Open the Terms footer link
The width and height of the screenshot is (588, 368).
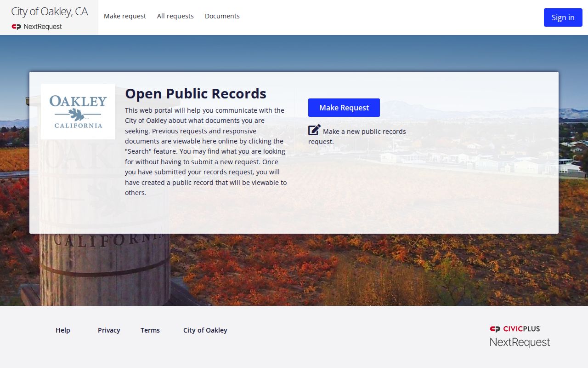point(150,330)
